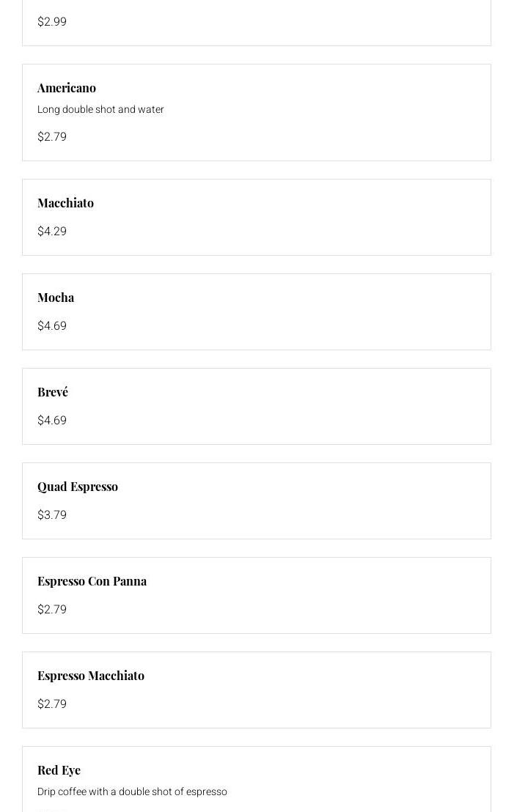The width and height of the screenshot is (517, 812).
Task: Select the Brevé item heading
Action: (x=53, y=392)
